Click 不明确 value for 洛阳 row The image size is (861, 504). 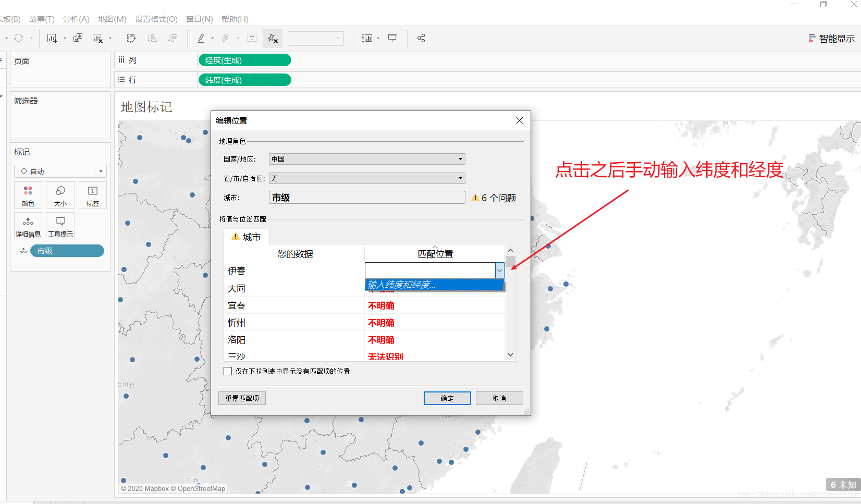pyautogui.click(x=382, y=340)
